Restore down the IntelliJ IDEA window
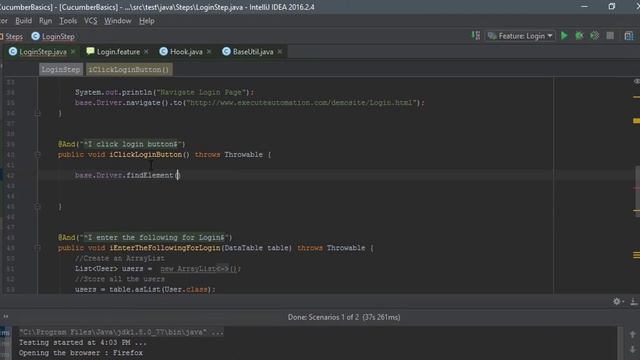This screenshot has height=360, width=640. (x=611, y=6)
